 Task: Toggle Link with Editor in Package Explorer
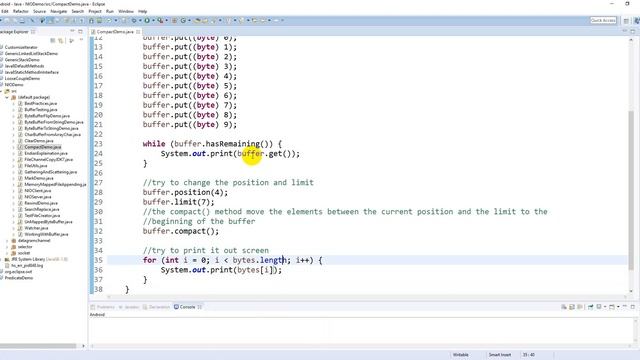point(61,40)
